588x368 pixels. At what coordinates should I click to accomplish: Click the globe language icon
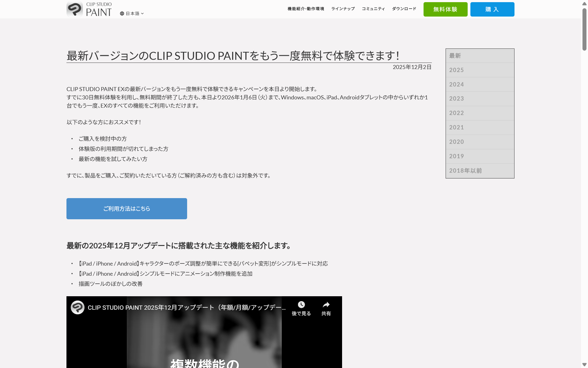[x=122, y=13]
